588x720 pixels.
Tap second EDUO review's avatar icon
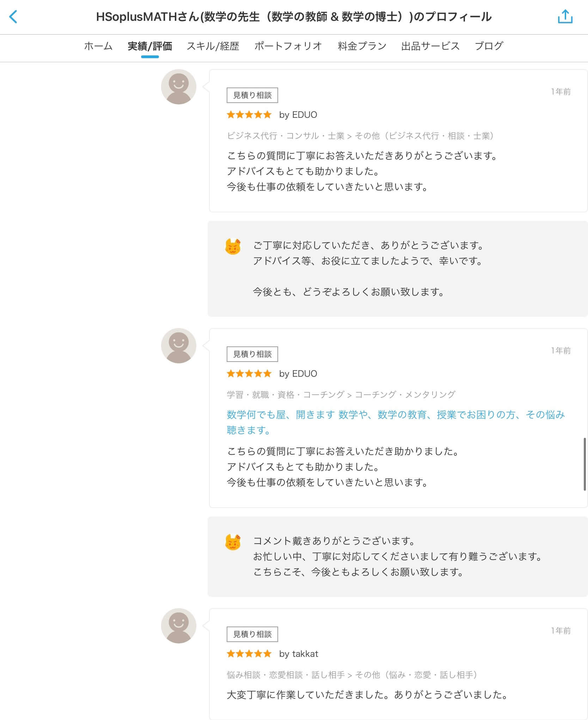(179, 346)
